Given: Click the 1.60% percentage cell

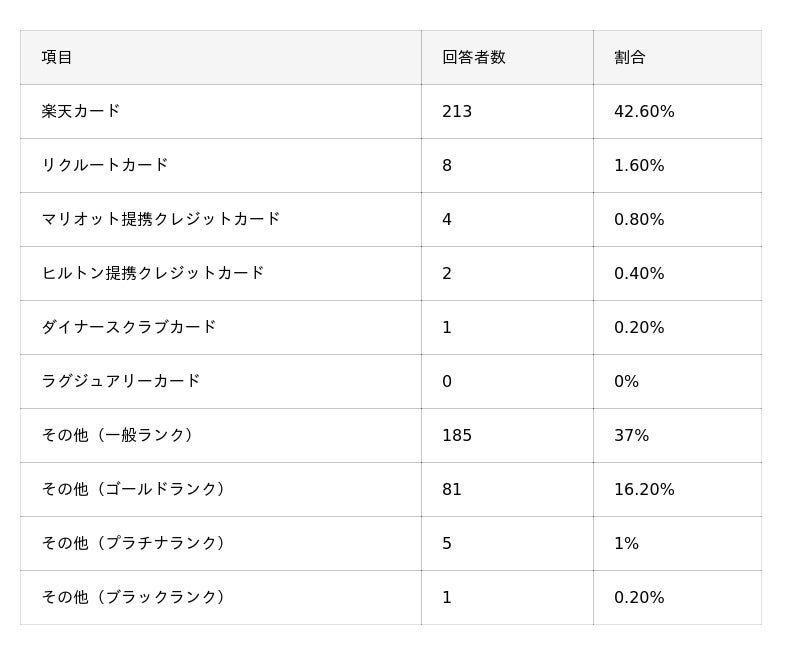Looking at the screenshot, I should pyautogui.click(x=639, y=165).
